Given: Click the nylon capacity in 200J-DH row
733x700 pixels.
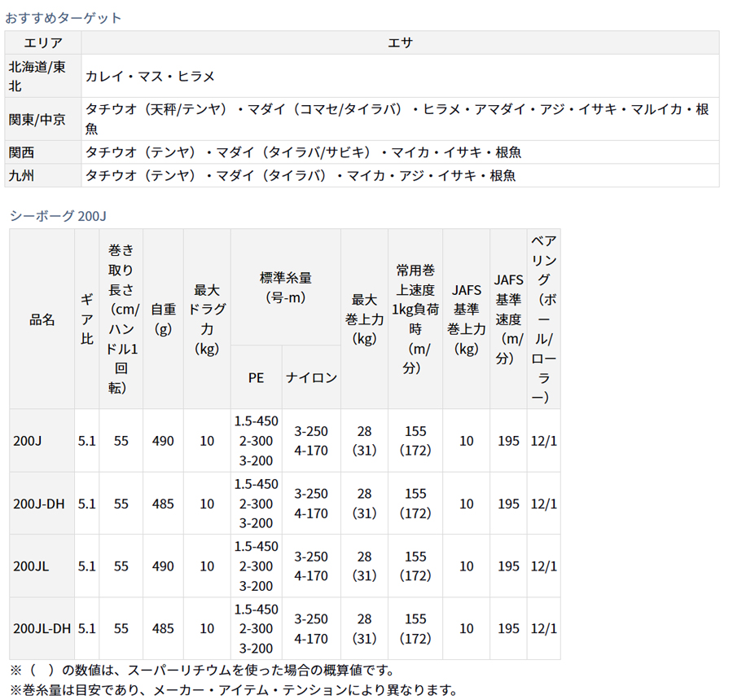Looking at the screenshot, I should tap(311, 504).
